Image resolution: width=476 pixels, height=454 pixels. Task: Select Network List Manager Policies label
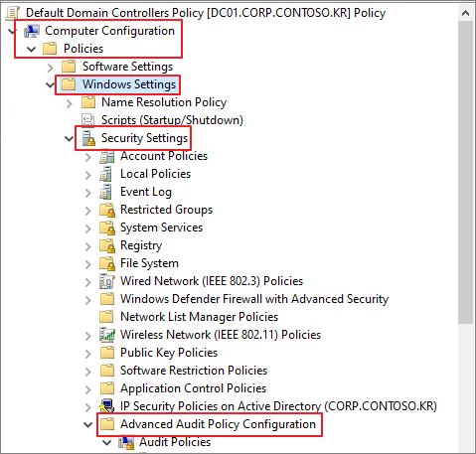pyautogui.click(x=199, y=317)
